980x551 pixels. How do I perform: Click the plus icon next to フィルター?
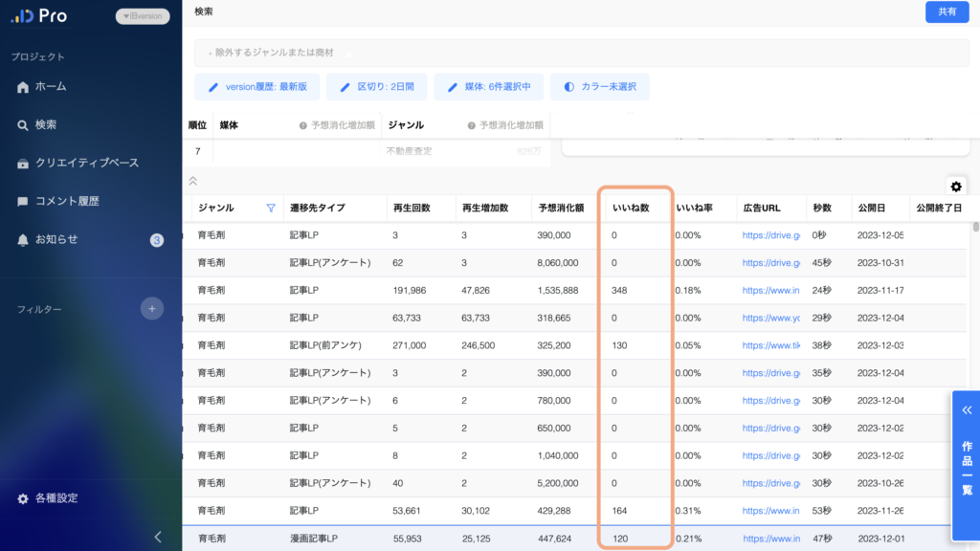pyautogui.click(x=151, y=308)
